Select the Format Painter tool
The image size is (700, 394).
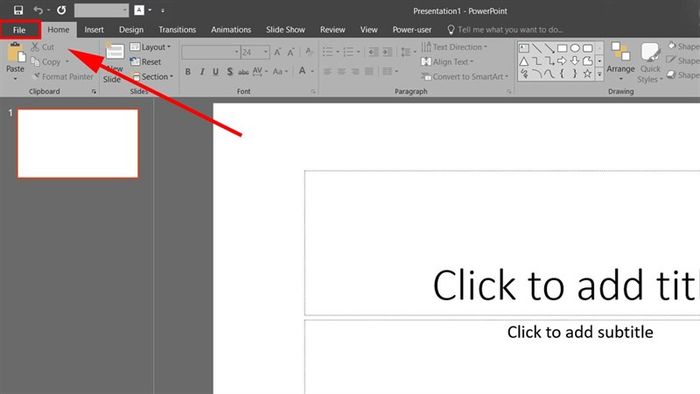[x=63, y=77]
